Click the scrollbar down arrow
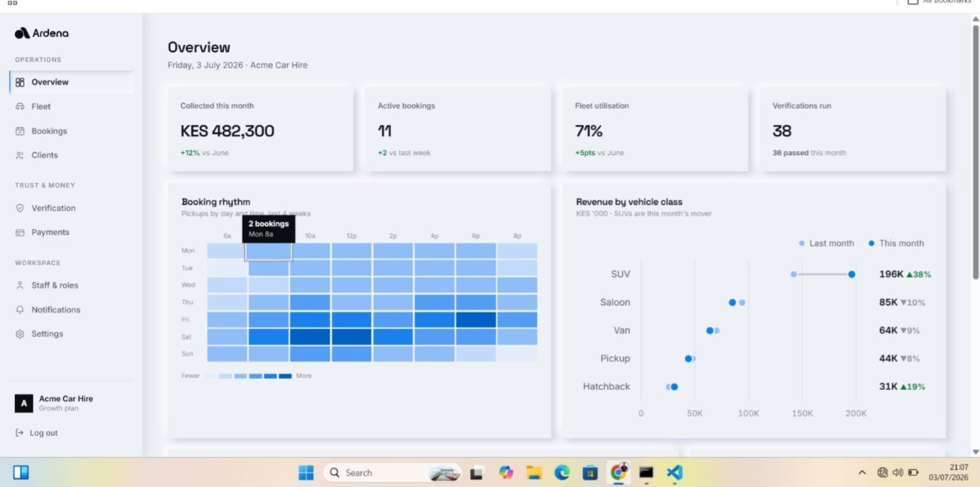This screenshot has height=487, width=980. click(976, 452)
